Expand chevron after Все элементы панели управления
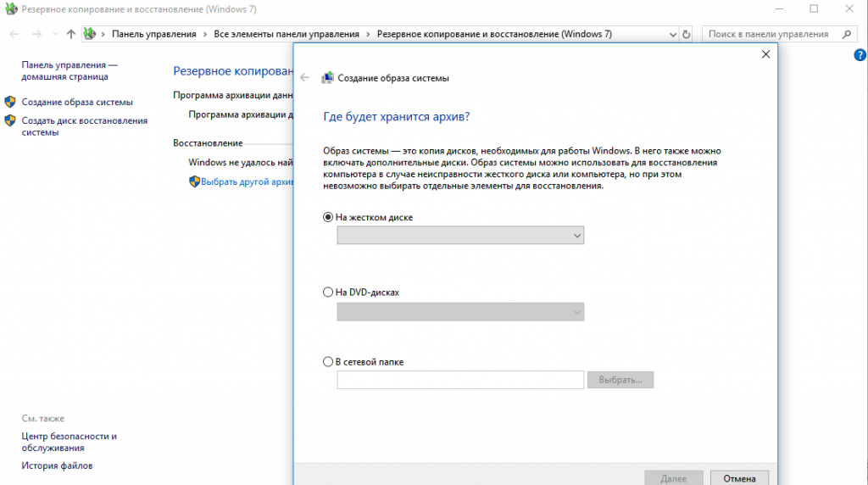Viewport: 868px width, 485px height. 368,34
